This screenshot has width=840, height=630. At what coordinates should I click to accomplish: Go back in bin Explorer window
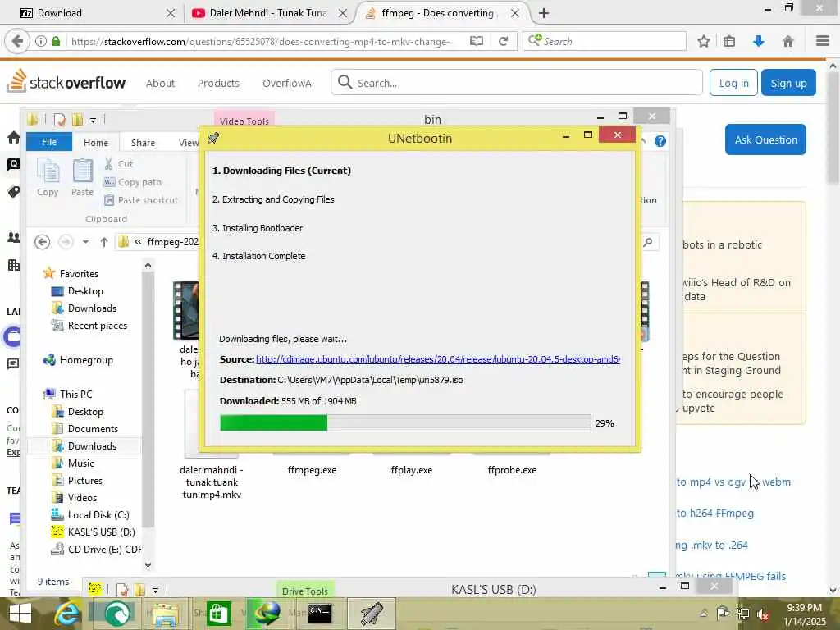(x=43, y=242)
